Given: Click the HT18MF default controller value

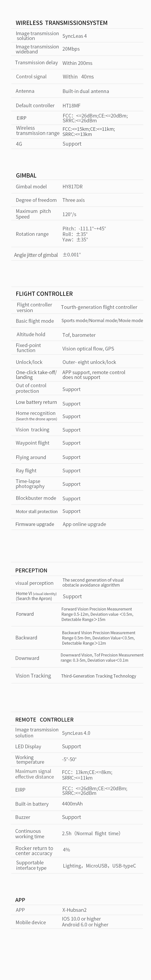Looking at the screenshot, I should (71, 105).
